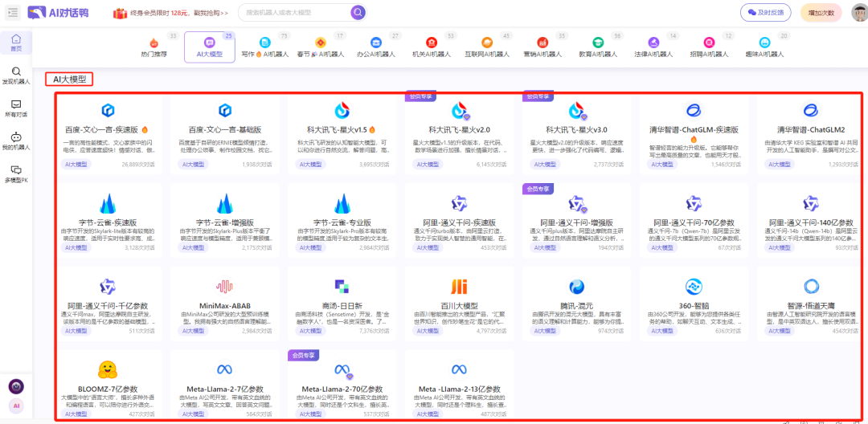
Task: Open the 清华智谱-ChatGLM2 ring icon
Action: click(810, 110)
